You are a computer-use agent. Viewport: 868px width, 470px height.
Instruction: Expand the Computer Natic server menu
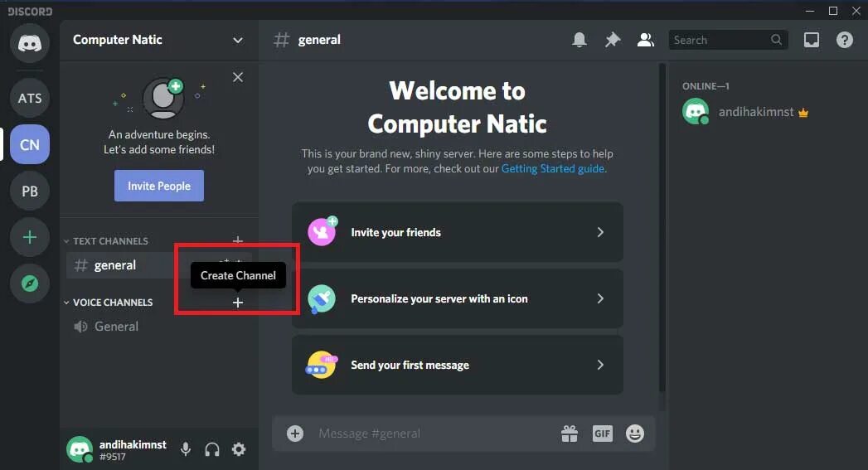(x=158, y=40)
